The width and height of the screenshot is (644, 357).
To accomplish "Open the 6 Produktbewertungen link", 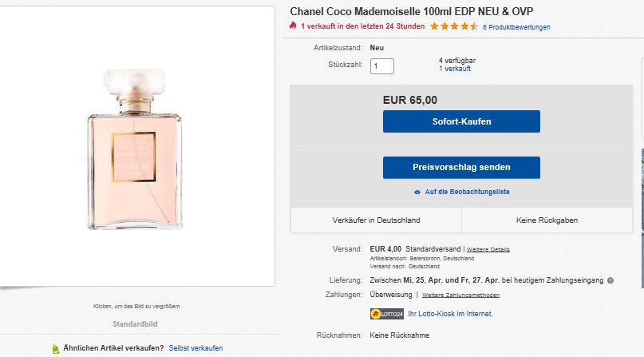I will coord(516,27).
